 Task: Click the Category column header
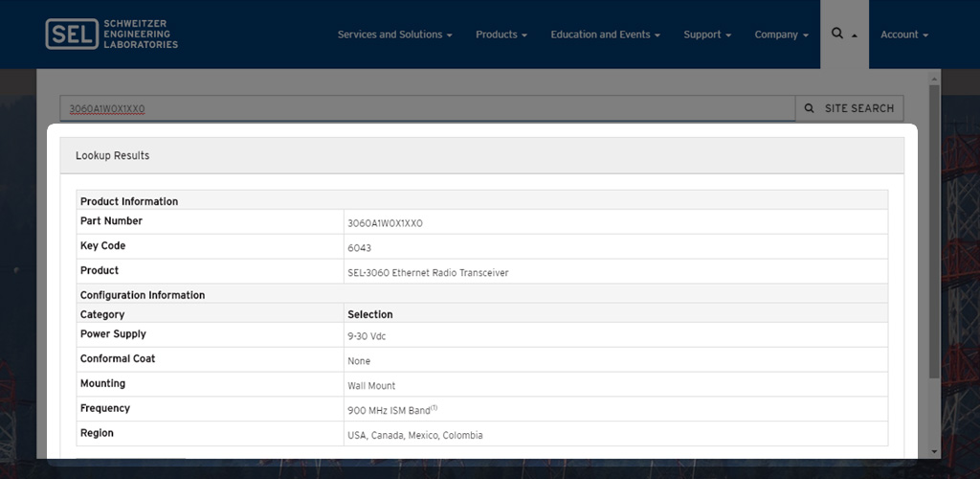102,314
